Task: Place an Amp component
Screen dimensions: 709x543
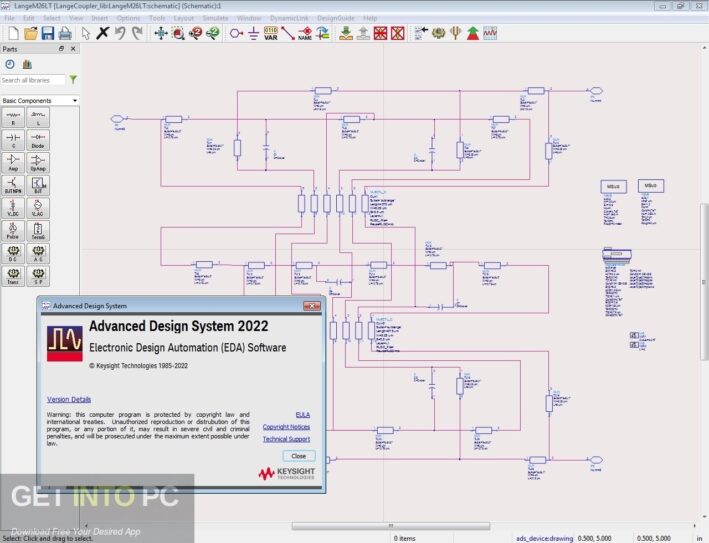Action: 13,163
